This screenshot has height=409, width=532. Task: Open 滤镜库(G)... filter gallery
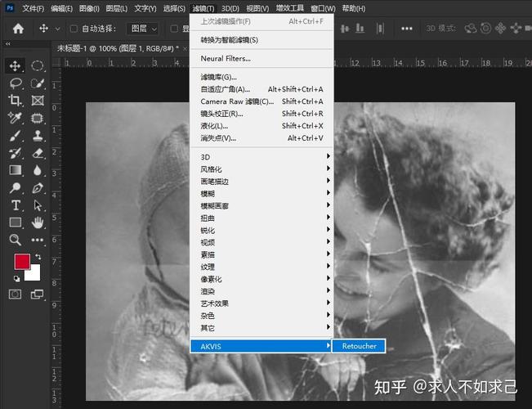[262, 77]
